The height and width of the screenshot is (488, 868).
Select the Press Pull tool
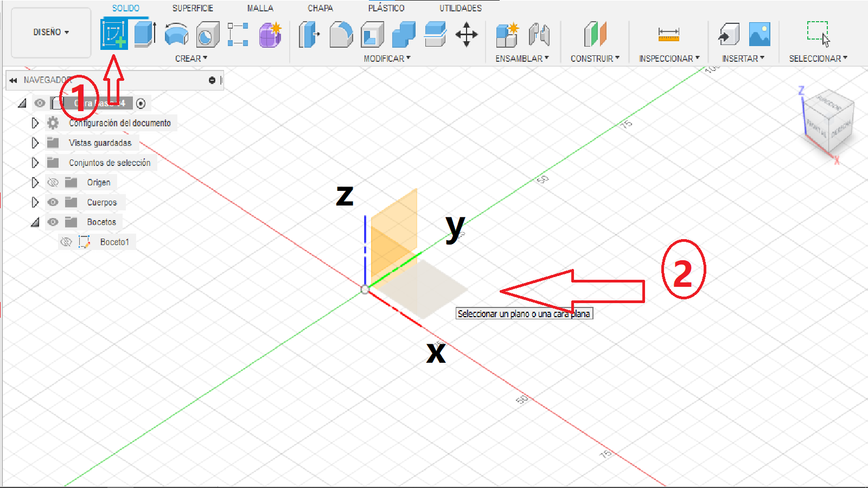309,34
